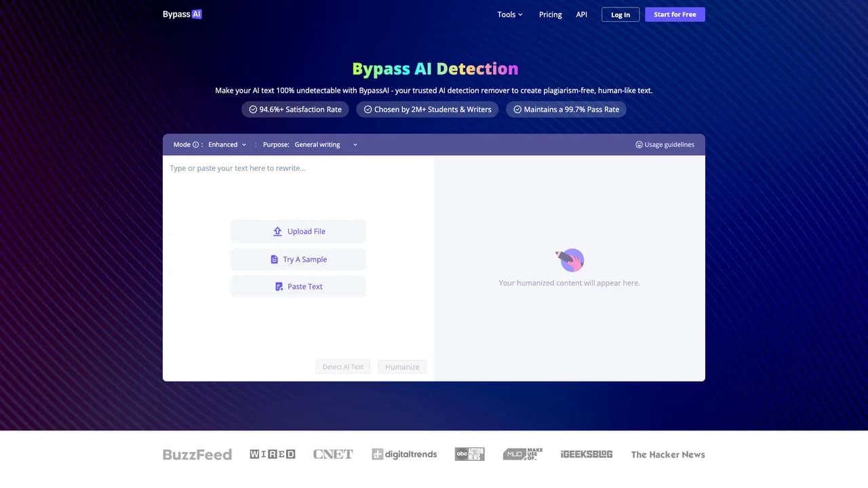Click Chosen by 2M+ Students & Writers badge

coord(427,109)
